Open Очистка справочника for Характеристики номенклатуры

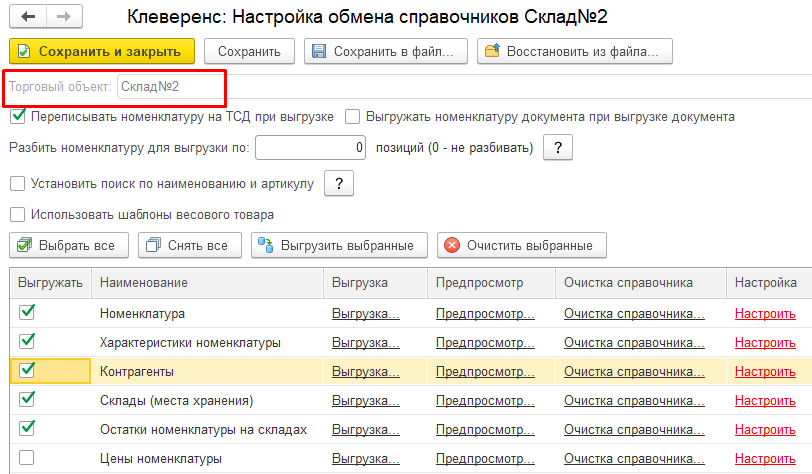[x=634, y=343]
